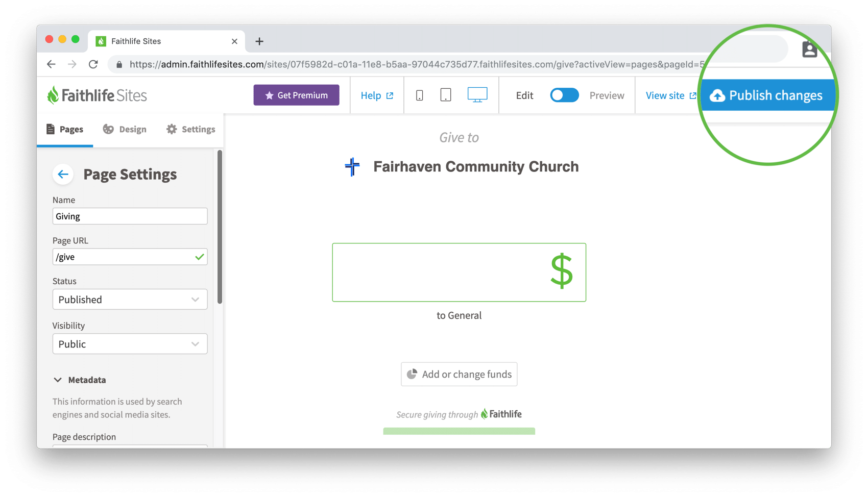Go back with Page Settings arrow
Screen dimensions: 868x497
click(63, 175)
